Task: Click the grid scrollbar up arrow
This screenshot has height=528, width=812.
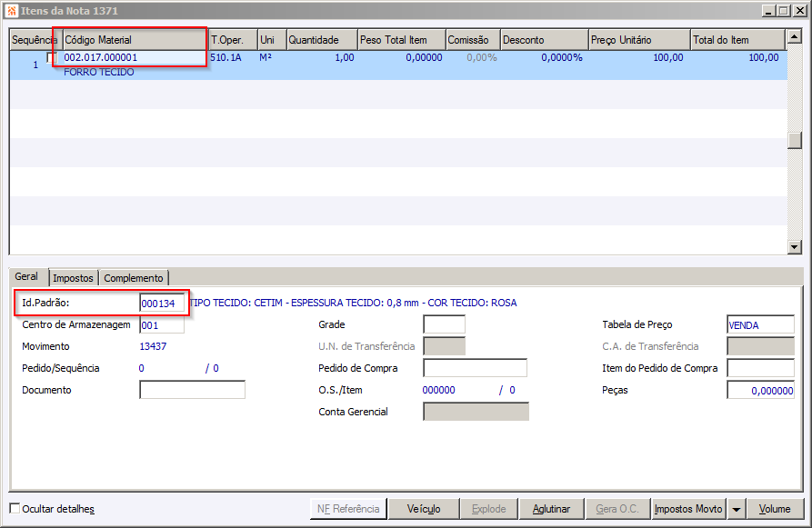Action: click(795, 36)
